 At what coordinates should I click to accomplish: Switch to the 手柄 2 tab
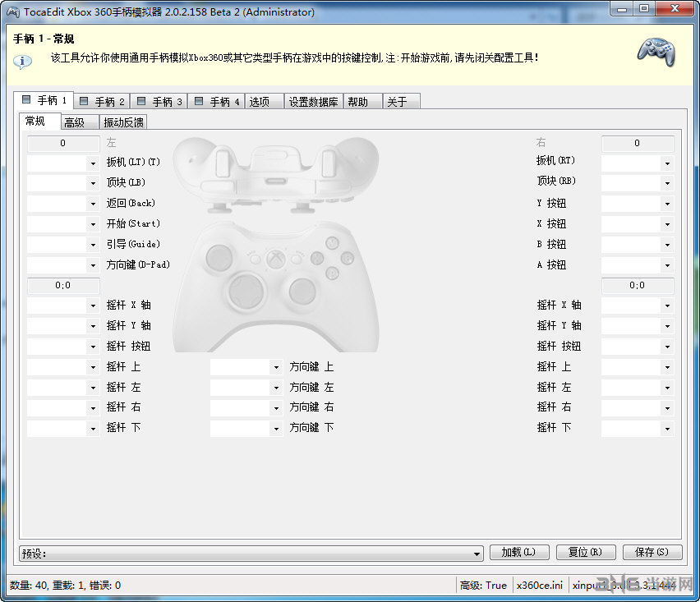click(x=102, y=101)
